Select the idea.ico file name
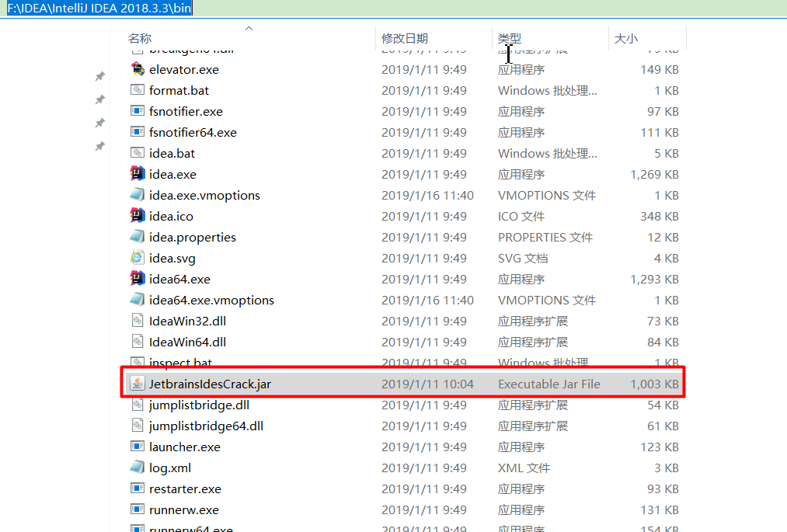The image size is (787, 532). (x=171, y=217)
